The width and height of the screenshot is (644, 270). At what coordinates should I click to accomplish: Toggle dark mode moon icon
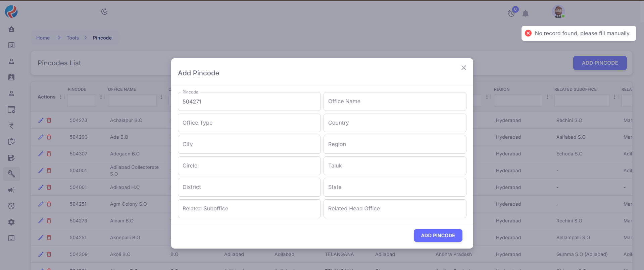click(x=104, y=12)
